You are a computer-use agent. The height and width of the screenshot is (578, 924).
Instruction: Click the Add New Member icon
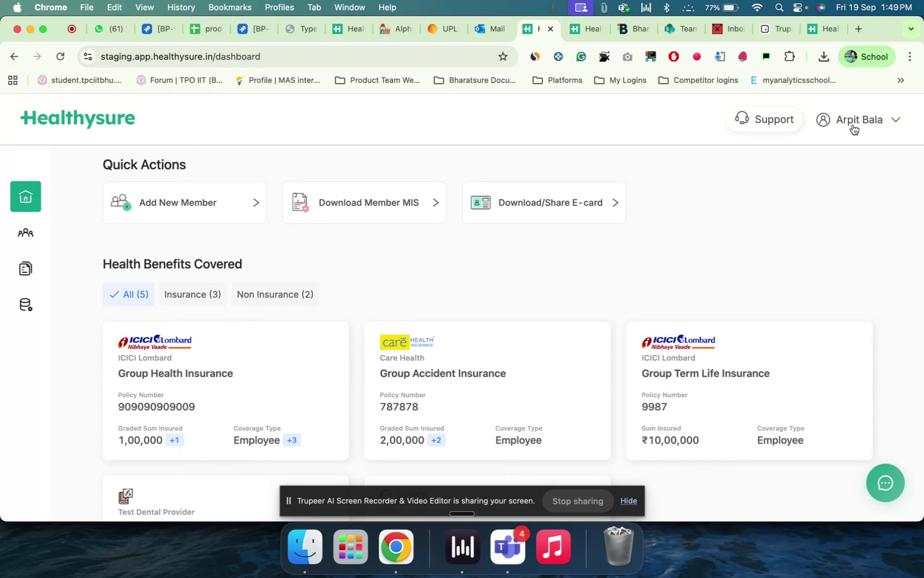(x=120, y=202)
